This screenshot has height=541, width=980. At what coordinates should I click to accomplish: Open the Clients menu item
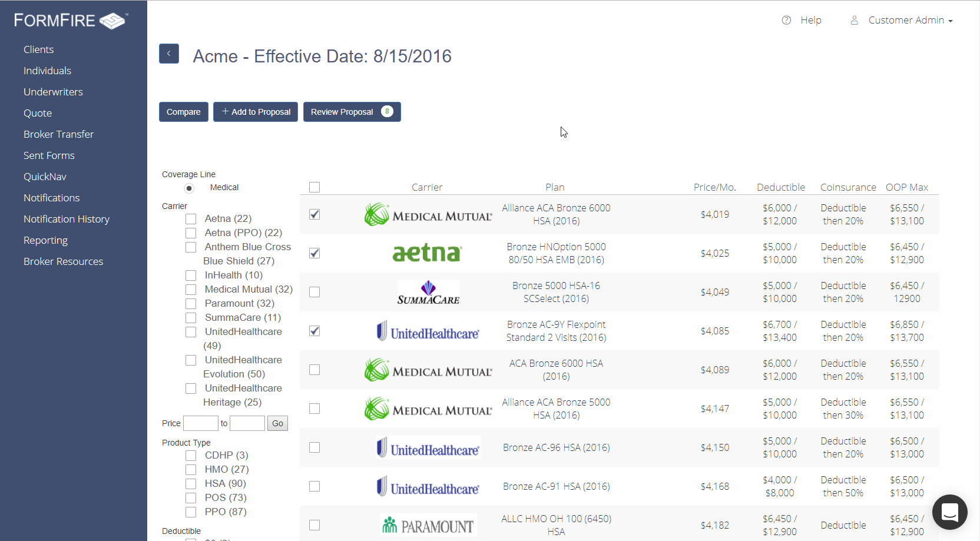point(39,49)
